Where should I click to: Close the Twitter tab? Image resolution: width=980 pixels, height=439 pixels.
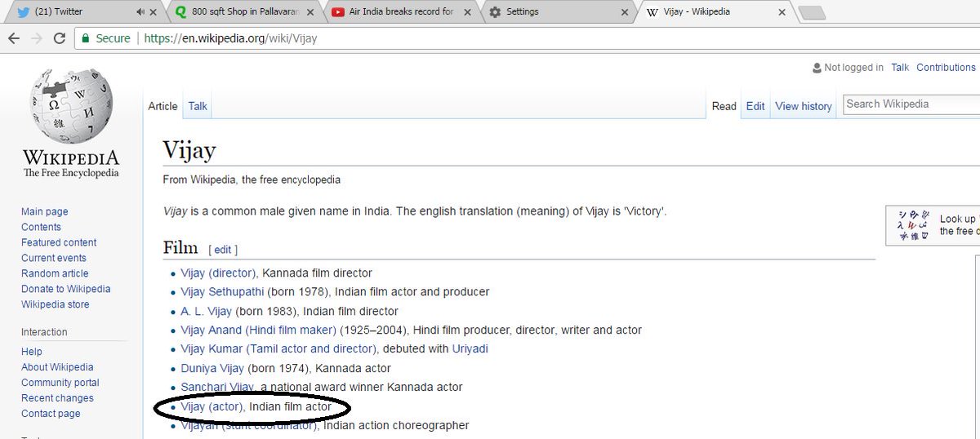pos(154,12)
